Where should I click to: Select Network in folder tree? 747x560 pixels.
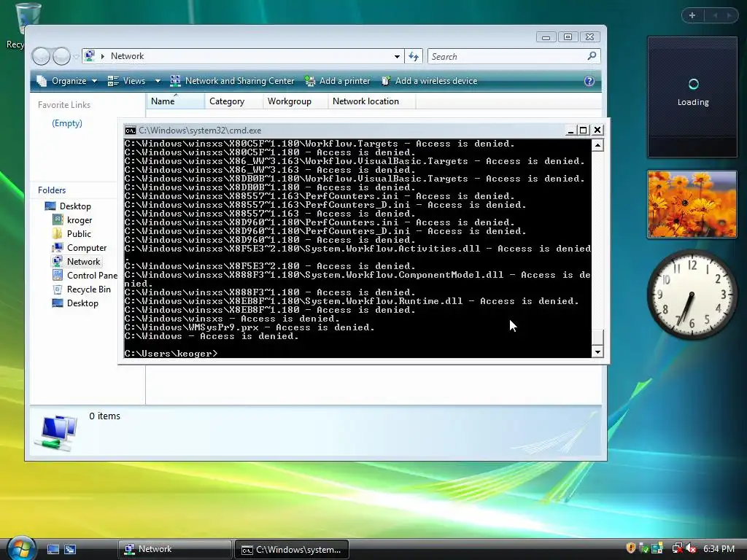pos(77,262)
